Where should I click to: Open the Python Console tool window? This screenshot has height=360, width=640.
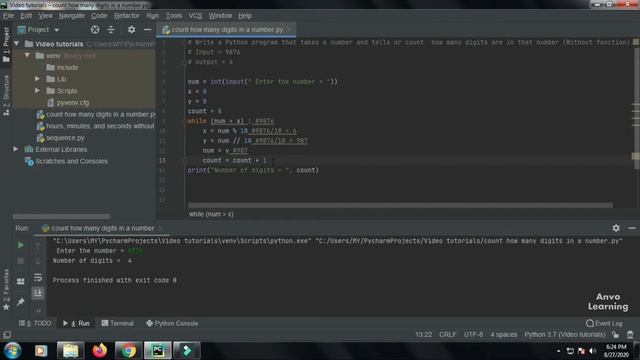(172, 323)
